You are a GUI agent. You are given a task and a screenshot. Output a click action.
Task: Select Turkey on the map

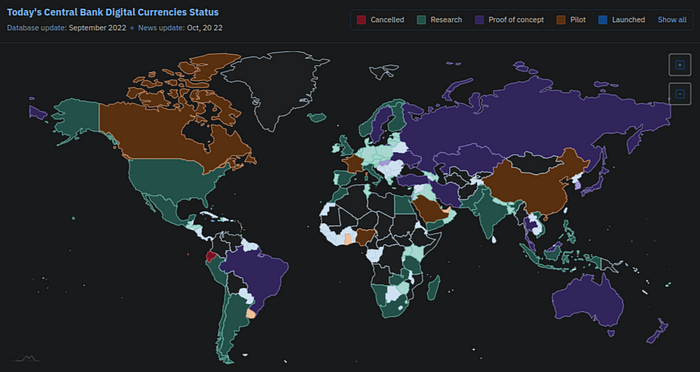pos(412,180)
